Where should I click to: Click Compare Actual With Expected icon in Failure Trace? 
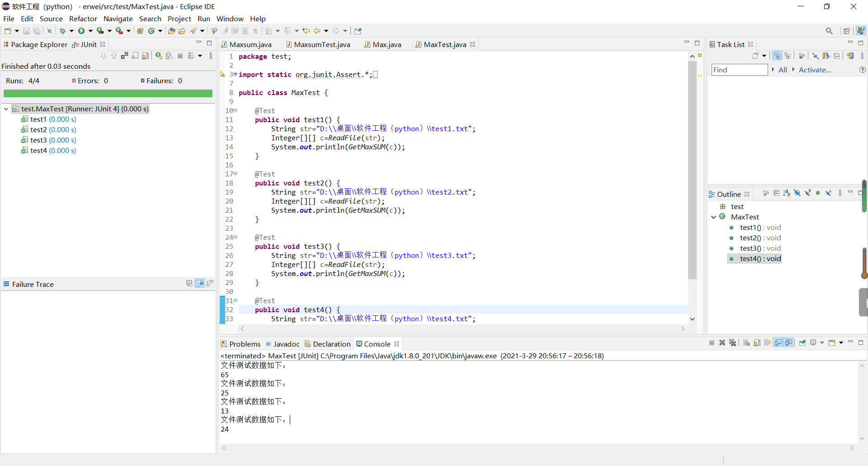[x=210, y=284]
